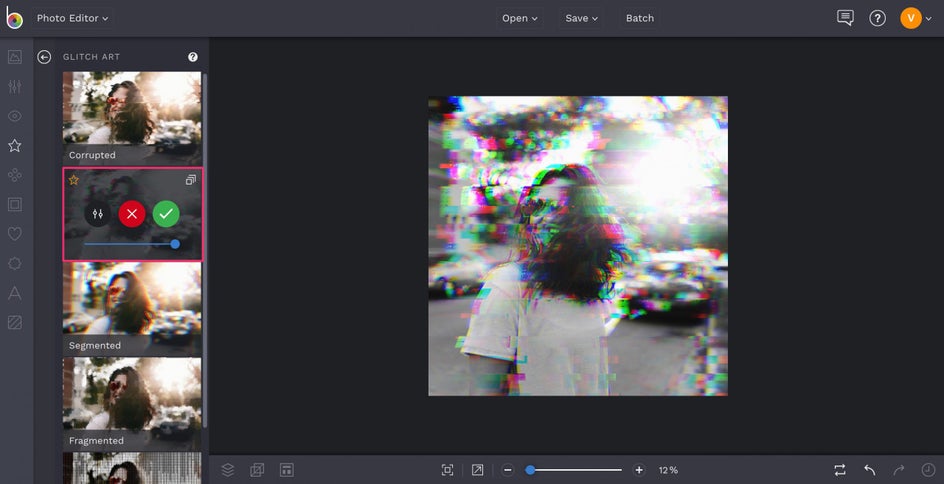Viewport: 944px width, 484px height.
Task: Open the Photo Editor dropdown
Action: 72,18
